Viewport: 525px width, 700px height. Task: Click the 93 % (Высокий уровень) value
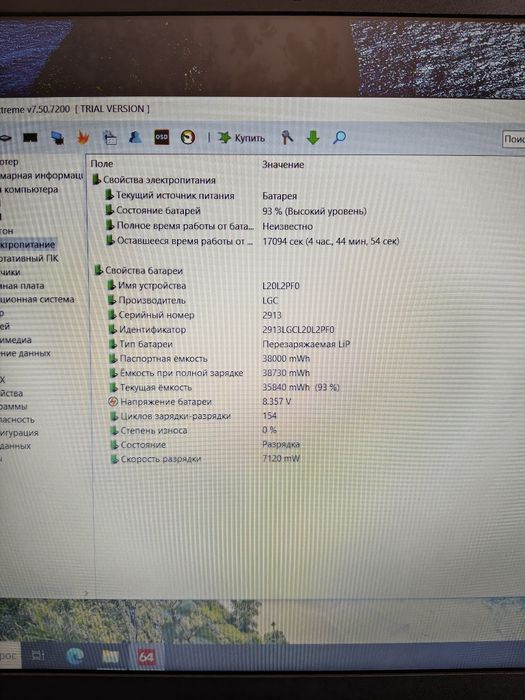314,211
